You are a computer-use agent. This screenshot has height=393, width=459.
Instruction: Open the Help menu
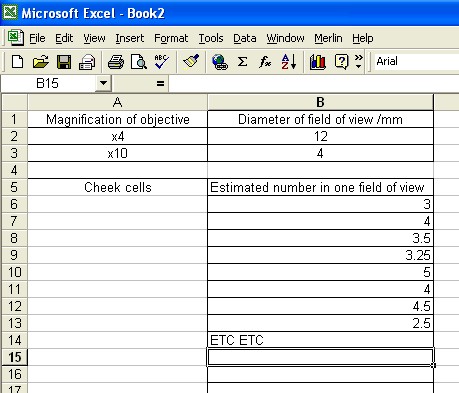(363, 38)
